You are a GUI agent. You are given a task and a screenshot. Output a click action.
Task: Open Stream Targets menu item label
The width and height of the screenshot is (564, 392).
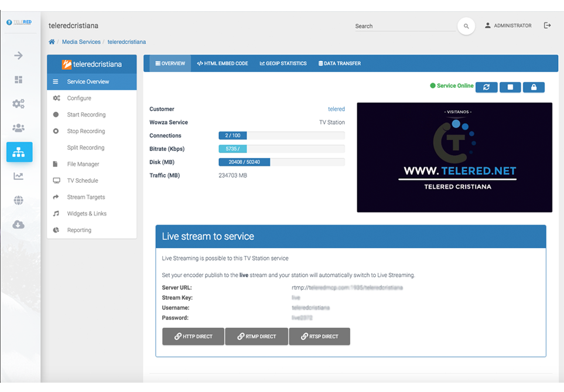[86, 197]
